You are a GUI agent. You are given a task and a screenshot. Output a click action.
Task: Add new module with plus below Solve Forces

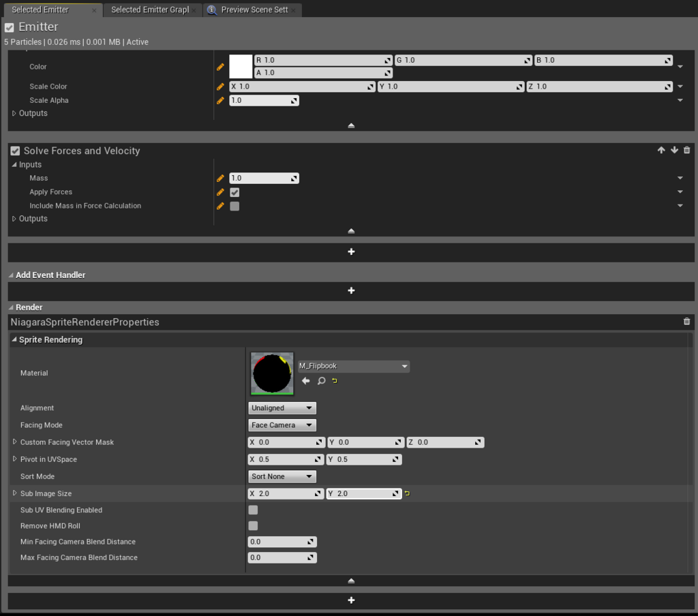tap(351, 252)
